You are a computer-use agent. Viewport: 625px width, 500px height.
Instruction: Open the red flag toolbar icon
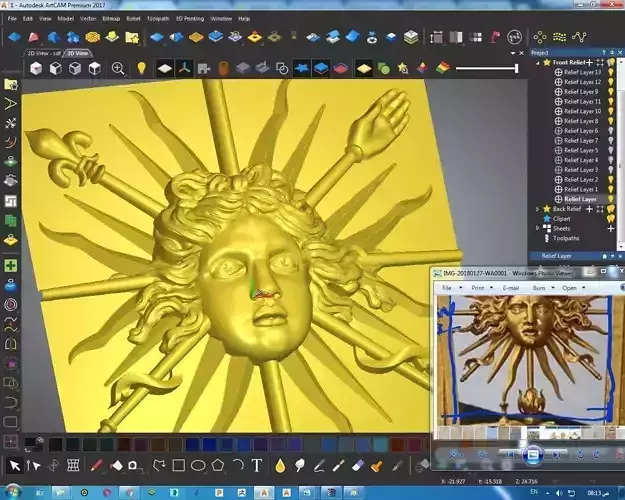click(x=495, y=37)
